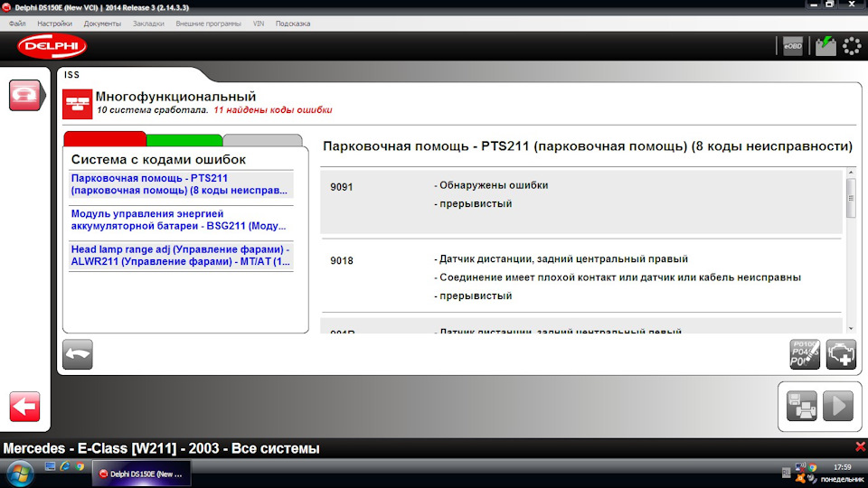Click '11 найдены коды ошибки' red text
Image resolution: width=868 pixels, height=488 pixels.
(x=273, y=110)
